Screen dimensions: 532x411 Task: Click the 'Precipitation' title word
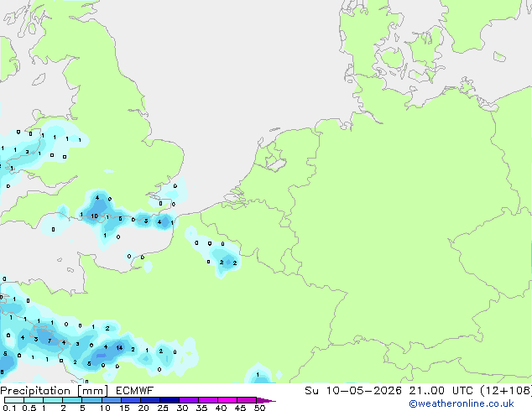(35, 391)
